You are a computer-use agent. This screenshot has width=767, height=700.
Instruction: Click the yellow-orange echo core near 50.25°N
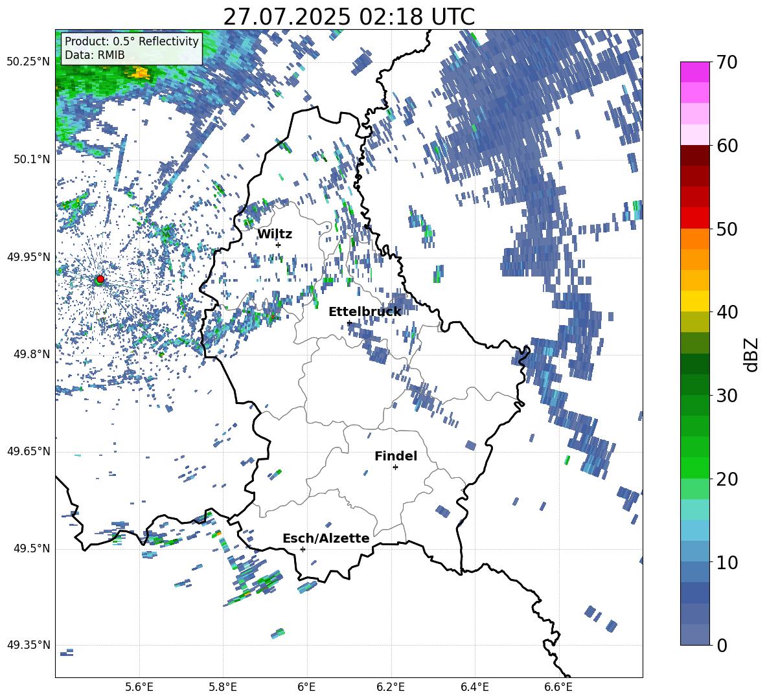point(141,74)
